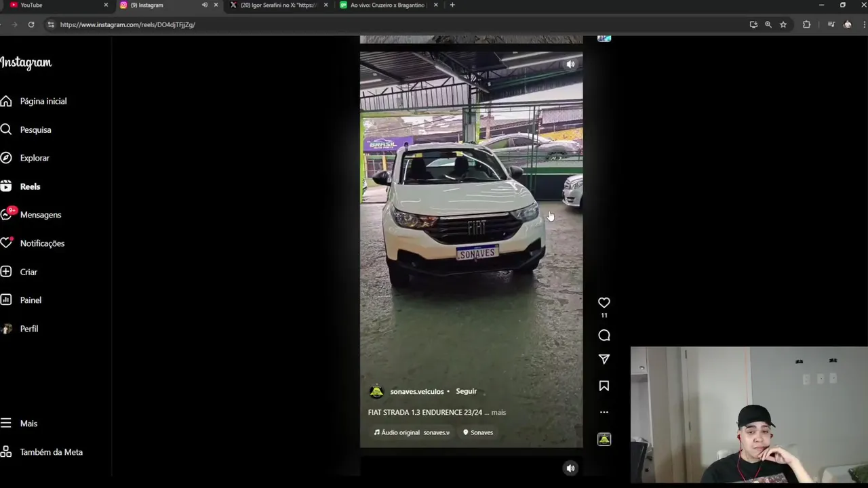Follow sonaves.veiculos using Seguir
This screenshot has width=868, height=488.
466,391
